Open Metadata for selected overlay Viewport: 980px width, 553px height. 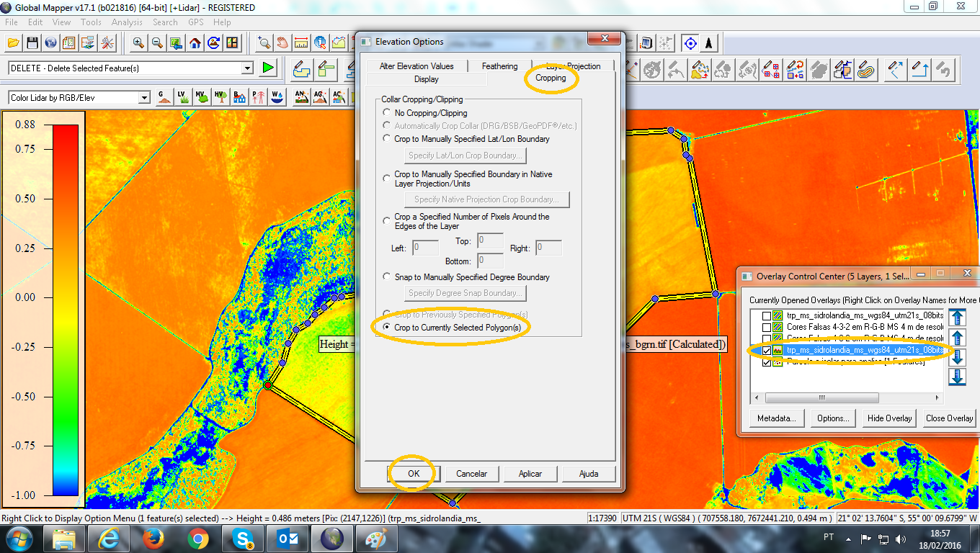[x=777, y=418]
